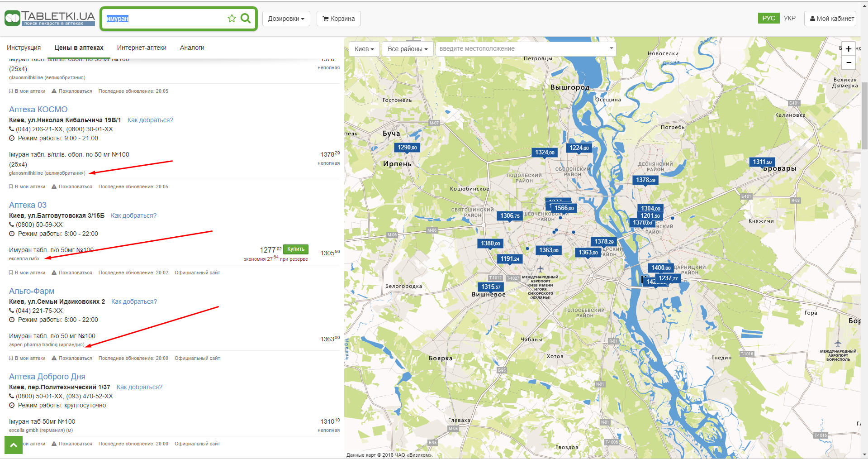Click the 1304.00 map price marker
The width and height of the screenshot is (868, 459).
[650, 209]
